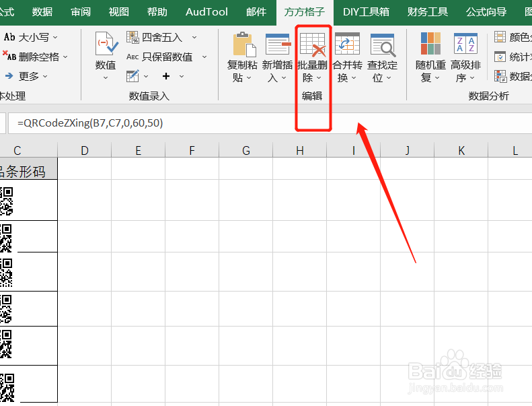Click the 随机重复 colored blocks icon
The height and width of the screenshot is (406, 532).
click(430, 44)
